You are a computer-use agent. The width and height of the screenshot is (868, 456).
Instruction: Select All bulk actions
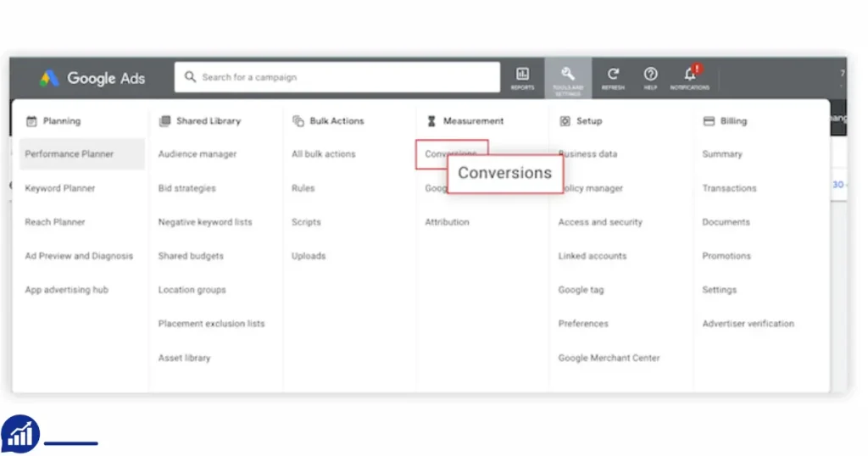point(323,154)
